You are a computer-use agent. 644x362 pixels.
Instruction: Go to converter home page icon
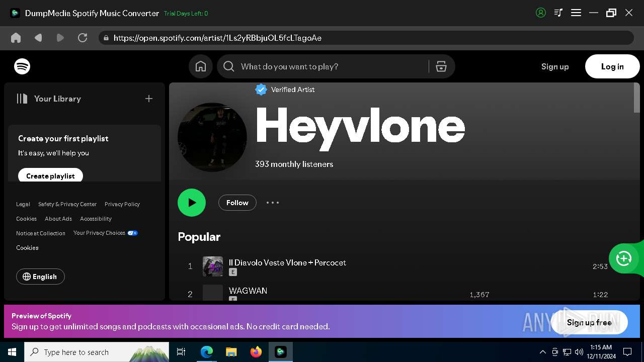16,38
